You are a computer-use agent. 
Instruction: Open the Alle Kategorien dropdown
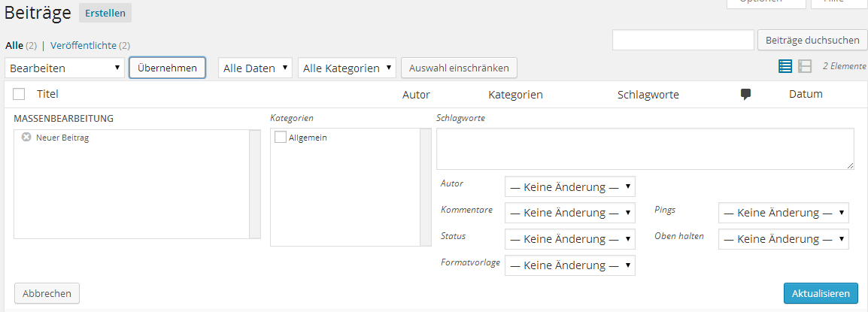(347, 68)
